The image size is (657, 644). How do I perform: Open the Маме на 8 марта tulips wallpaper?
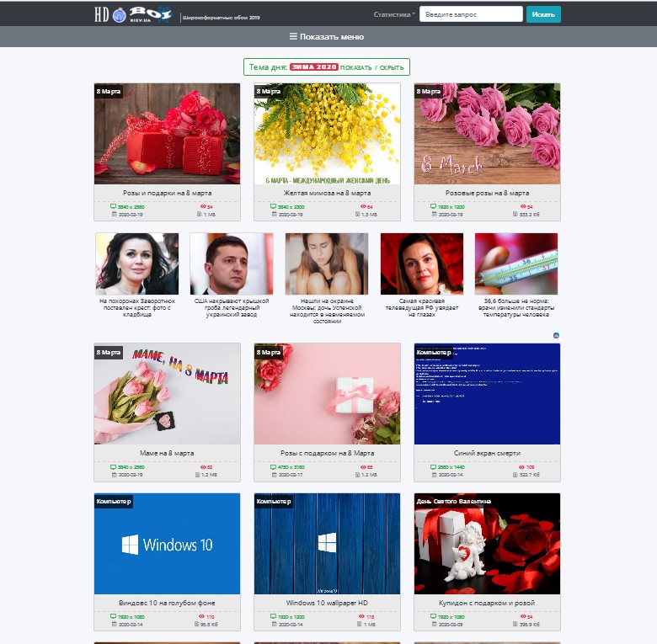click(167, 394)
